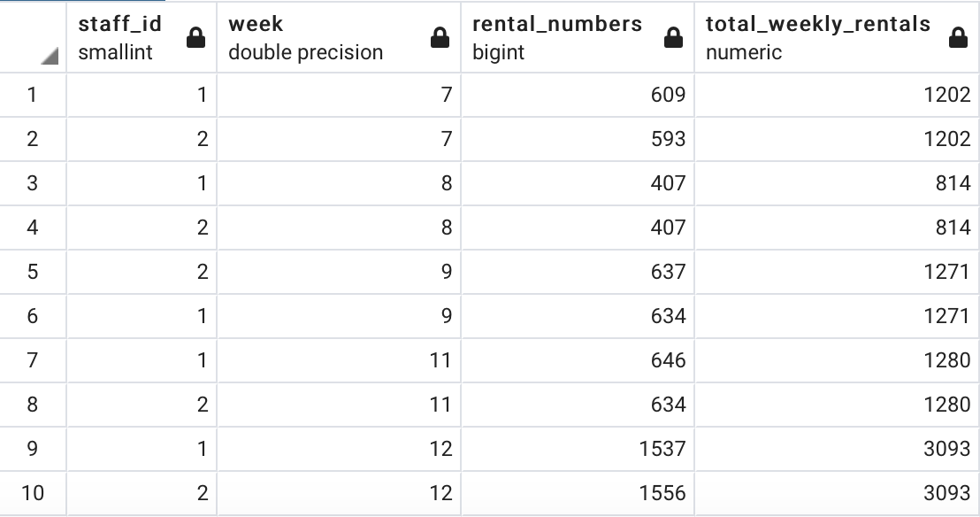Image resolution: width=980 pixels, height=517 pixels.
Task: Select the week column header
Action: coord(339,37)
